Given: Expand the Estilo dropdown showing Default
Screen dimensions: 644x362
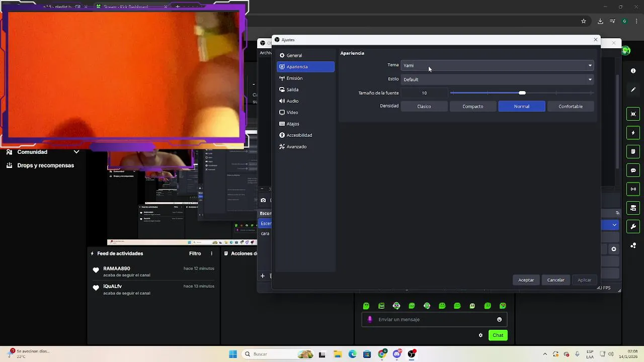Looking at the screenshot, I should click(497, 79).
